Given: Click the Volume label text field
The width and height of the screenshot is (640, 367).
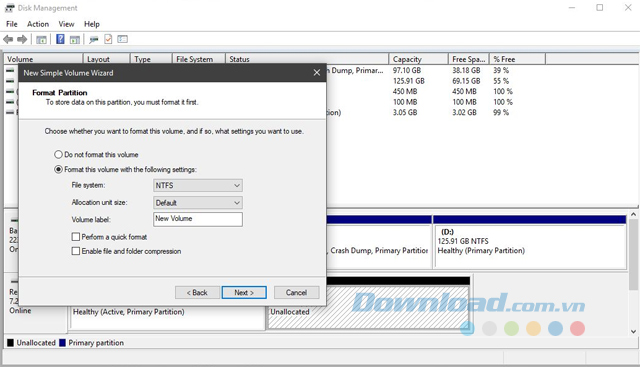Looking at the screenshot, I should coord(198,219).
